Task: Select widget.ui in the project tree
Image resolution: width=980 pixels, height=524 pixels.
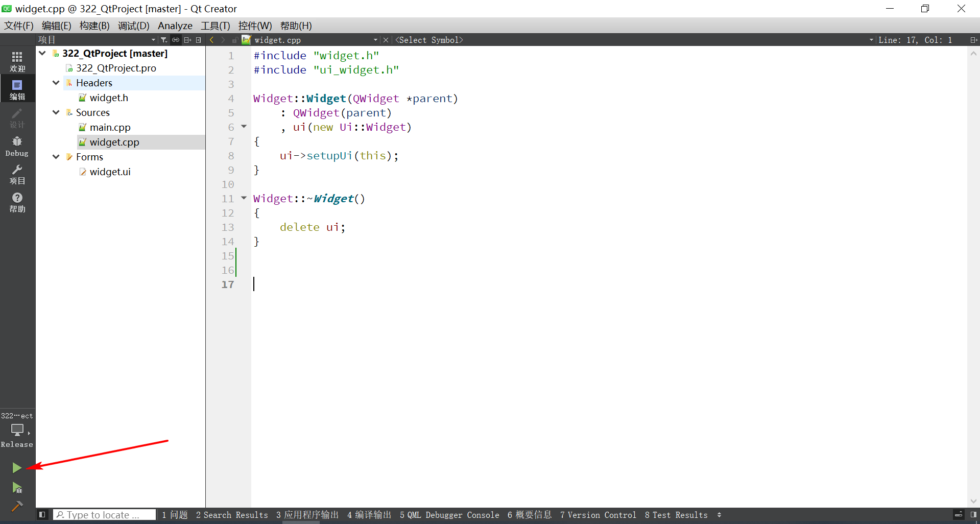Action: pos(110,172)
